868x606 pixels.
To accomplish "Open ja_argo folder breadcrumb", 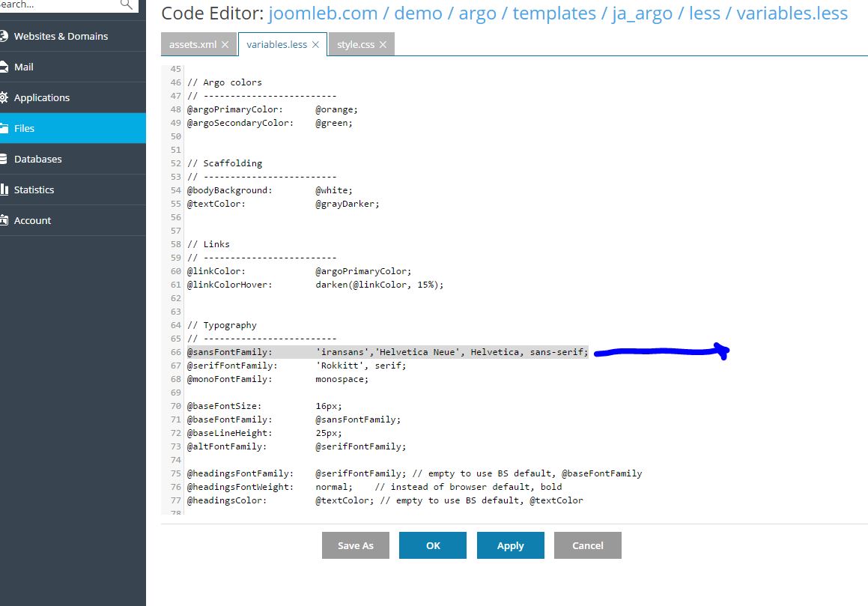I will [x=642, y=13].
